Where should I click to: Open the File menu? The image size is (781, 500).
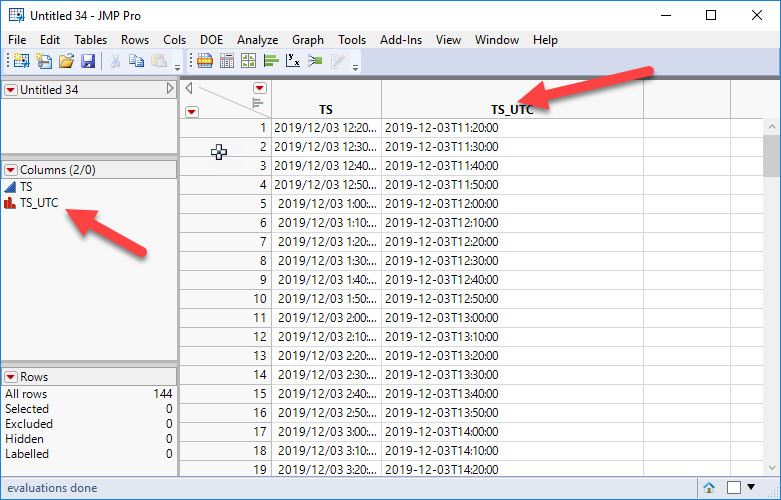17,40
